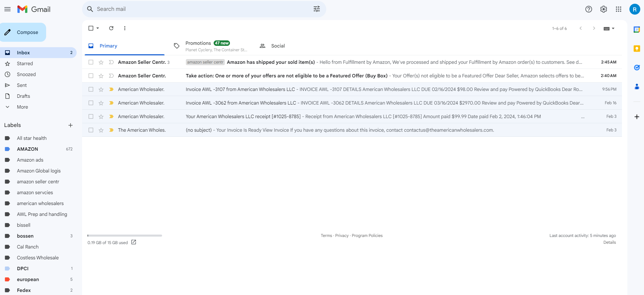
Task: Switch to the Promotions tab
Action: tap(210, 46)
